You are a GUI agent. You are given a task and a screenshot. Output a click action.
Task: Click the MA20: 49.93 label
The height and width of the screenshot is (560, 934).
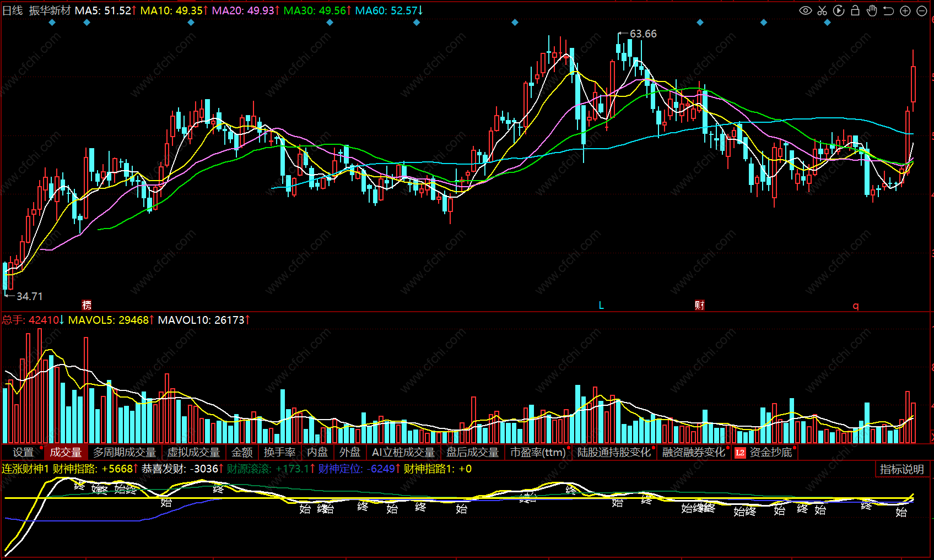246,10
